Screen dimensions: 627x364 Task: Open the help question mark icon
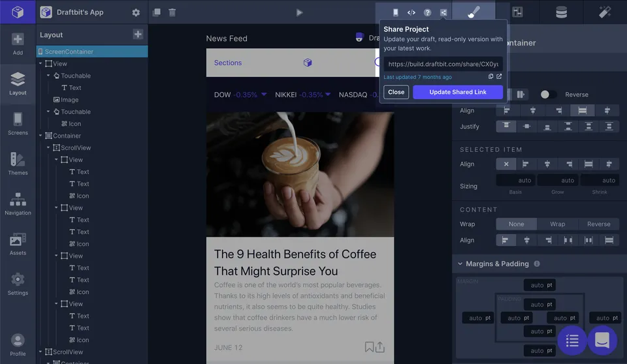point(427,12)
